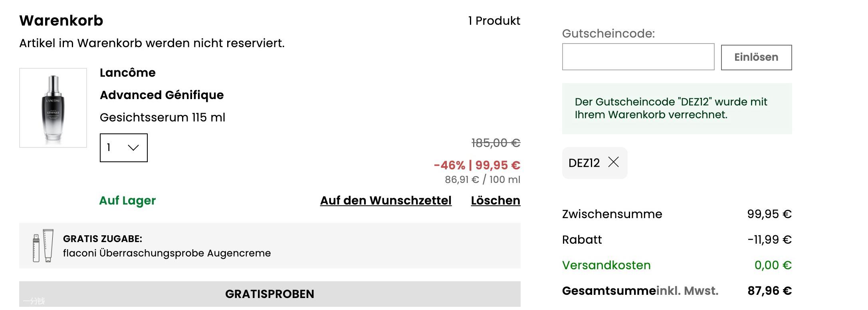Expand the GRATISPROBEN section
The width and height of the screenshot is (868, 310).
(x=270, y=294)
